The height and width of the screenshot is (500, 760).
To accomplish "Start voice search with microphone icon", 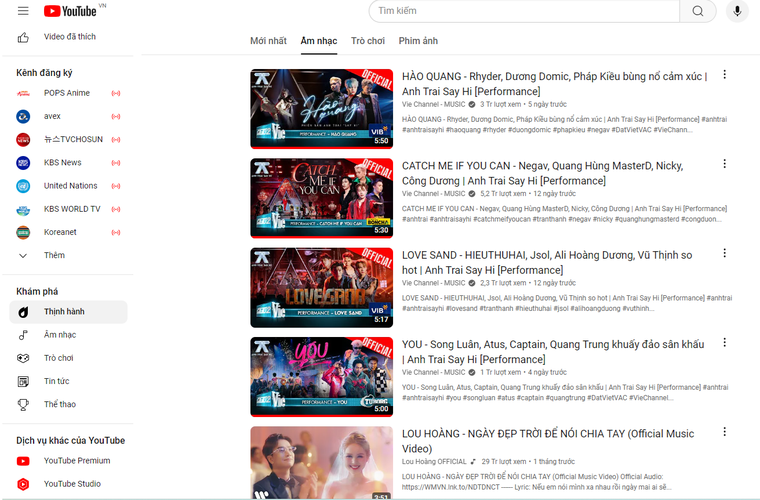I will (737, 11).
